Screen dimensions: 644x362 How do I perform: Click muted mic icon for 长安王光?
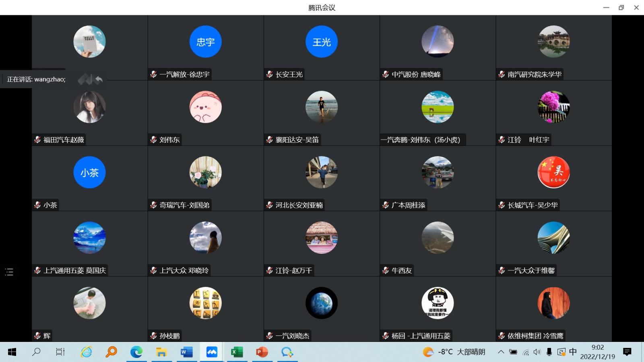(270, 74)
